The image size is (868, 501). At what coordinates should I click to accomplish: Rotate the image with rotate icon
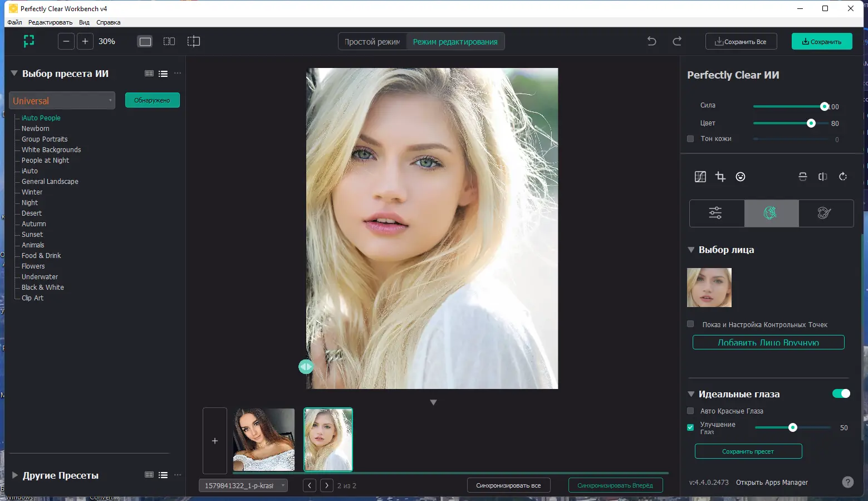click(x=843, y=177)
